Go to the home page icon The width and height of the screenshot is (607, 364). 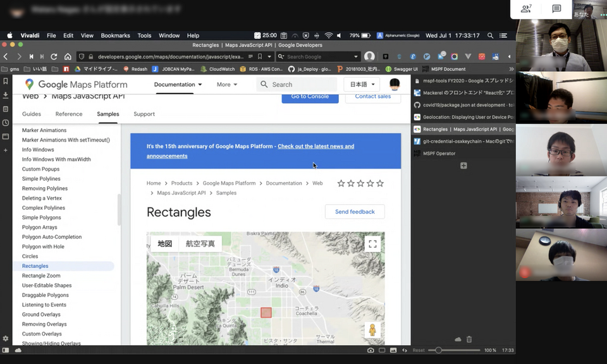[x=68, y=56]
